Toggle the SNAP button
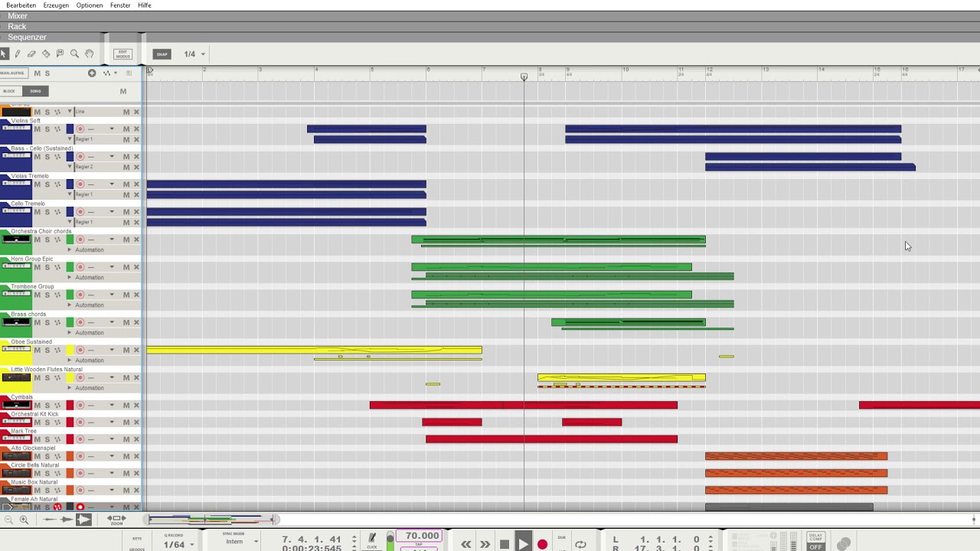The width and height of the screenshot is (980, 551). [162, 54]
